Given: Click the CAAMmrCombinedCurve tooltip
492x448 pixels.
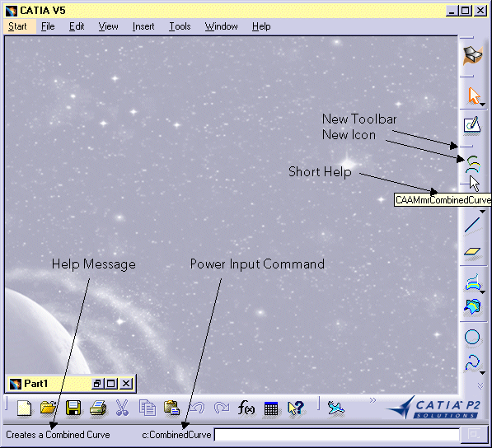Looking at the screenshot, I should pos(443,199).
